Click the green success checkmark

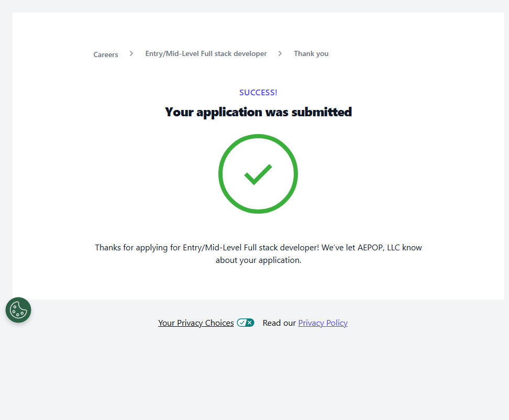258,174
